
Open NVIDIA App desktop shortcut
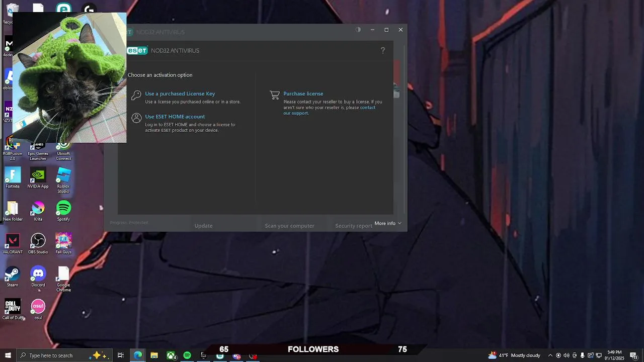38,178
